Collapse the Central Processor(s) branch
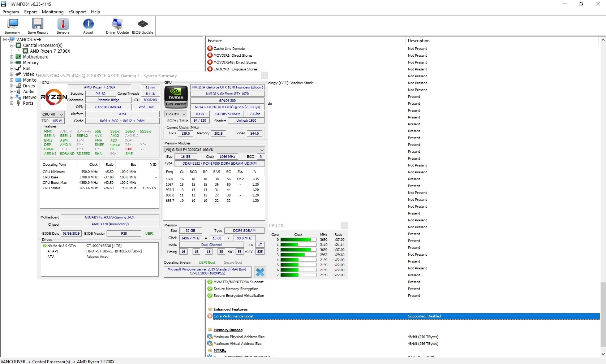The width and height of the screenshot is (606, 364). tap(12, 45)
